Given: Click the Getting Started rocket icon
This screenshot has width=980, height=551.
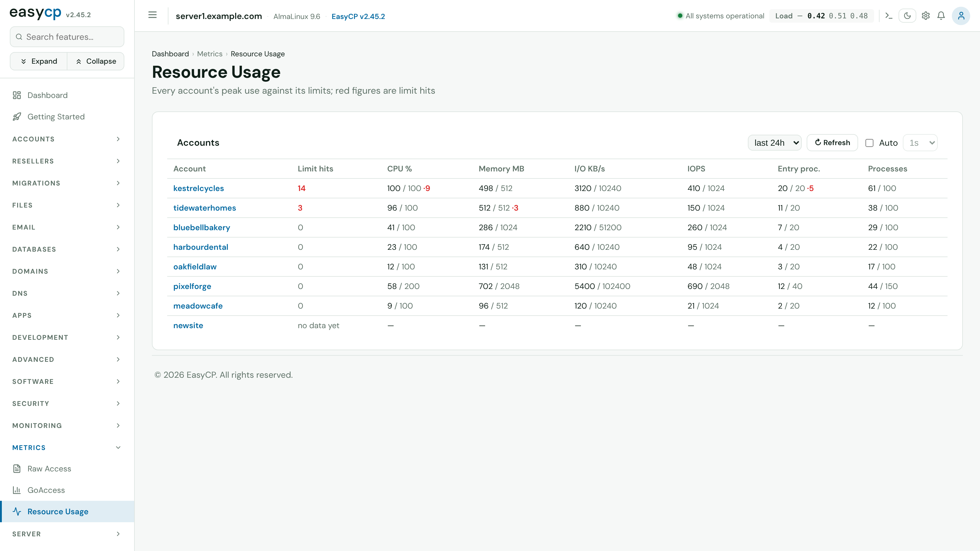Looking at the screenshot, I should point(17,117).
